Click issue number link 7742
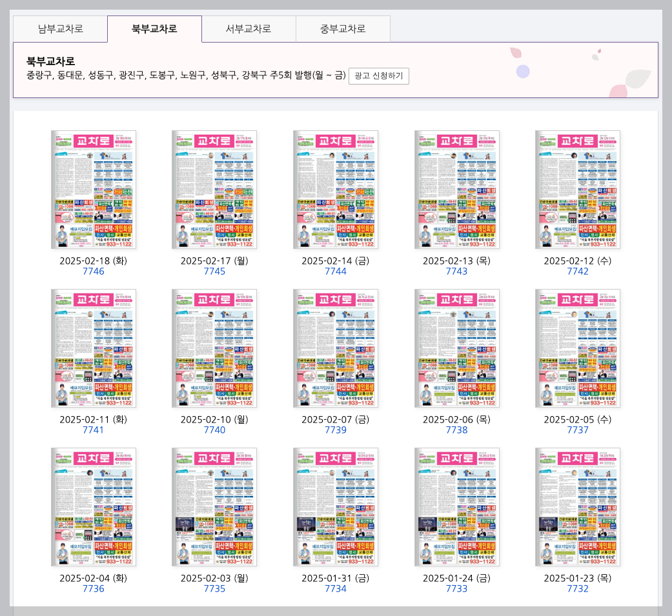Viewport: 672px width, 616px height. click(x=578, y=271)
